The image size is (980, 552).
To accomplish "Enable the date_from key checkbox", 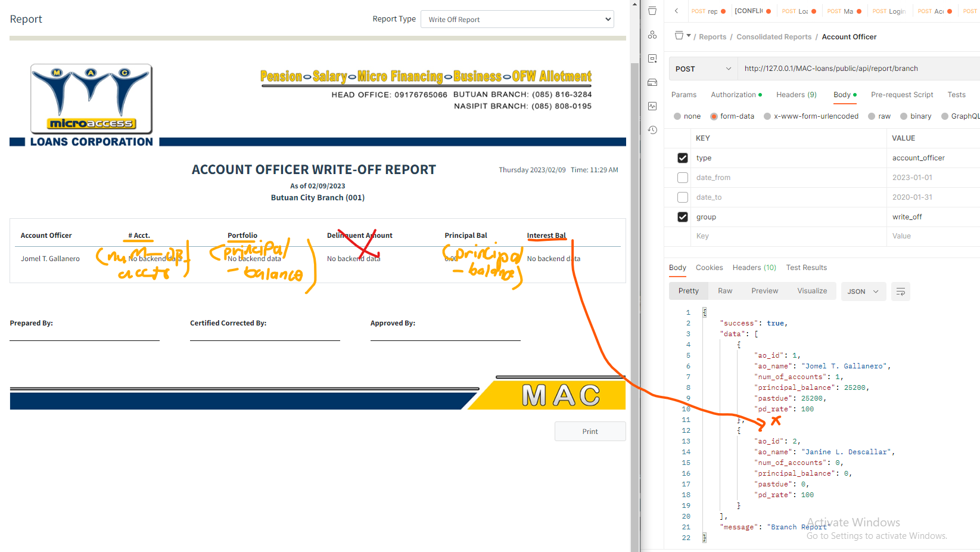I will [682, 177].
